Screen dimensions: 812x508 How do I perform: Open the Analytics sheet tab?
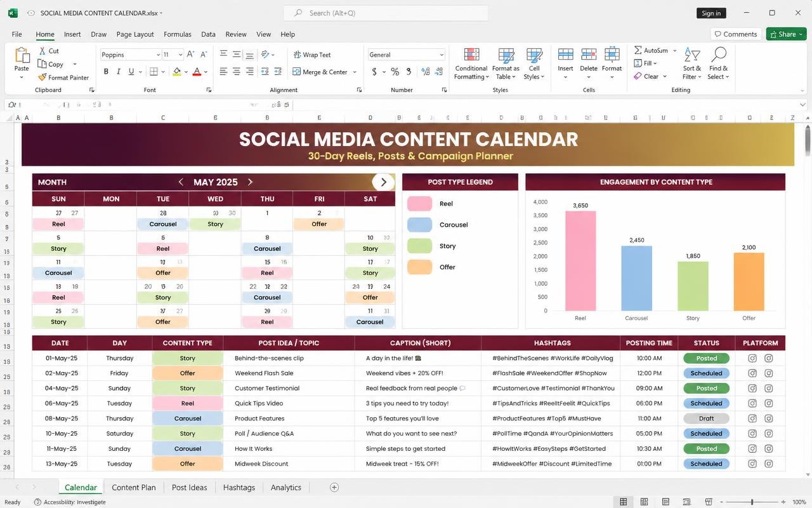pyautogui.click(x=286, y=487)
